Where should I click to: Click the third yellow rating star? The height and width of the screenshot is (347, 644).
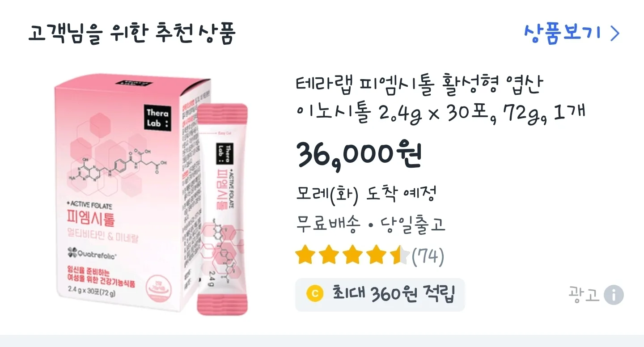pos(353,255)
